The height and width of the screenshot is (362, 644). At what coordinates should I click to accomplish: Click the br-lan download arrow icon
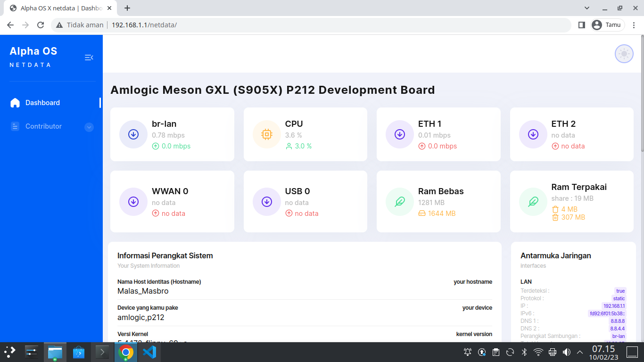coord(133,134)
